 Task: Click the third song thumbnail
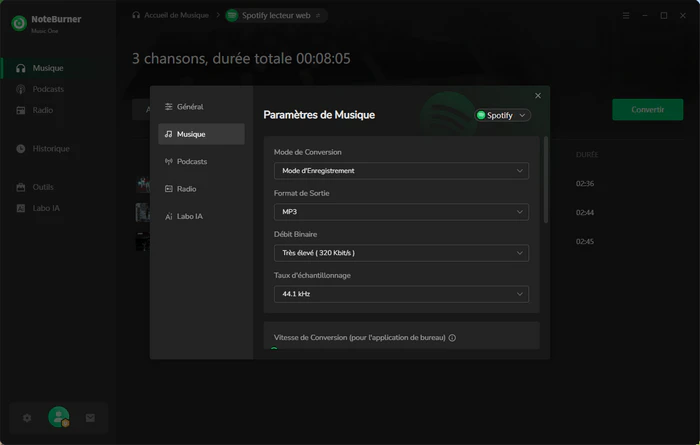(143, 241)
